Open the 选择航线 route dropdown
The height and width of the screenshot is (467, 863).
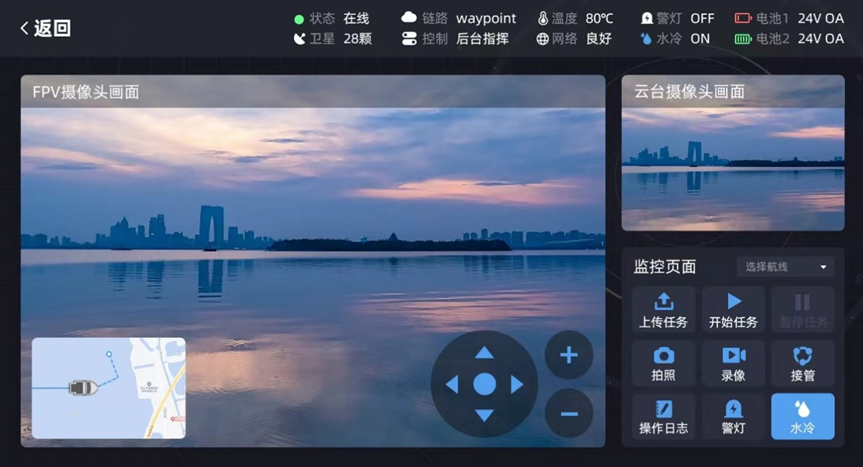(784, 267)
